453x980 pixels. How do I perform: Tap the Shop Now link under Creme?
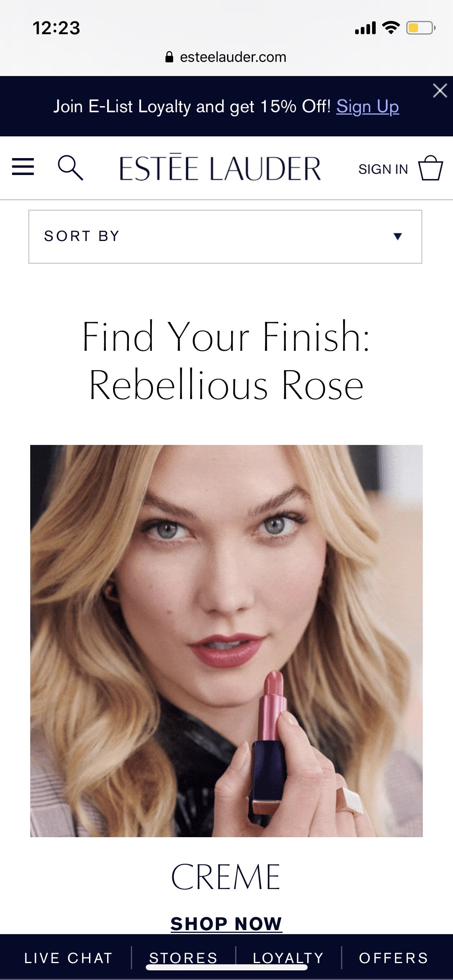pos(226,924)
